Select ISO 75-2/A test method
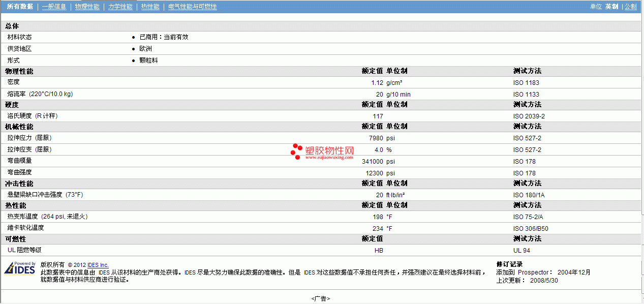 pos(528,217)
